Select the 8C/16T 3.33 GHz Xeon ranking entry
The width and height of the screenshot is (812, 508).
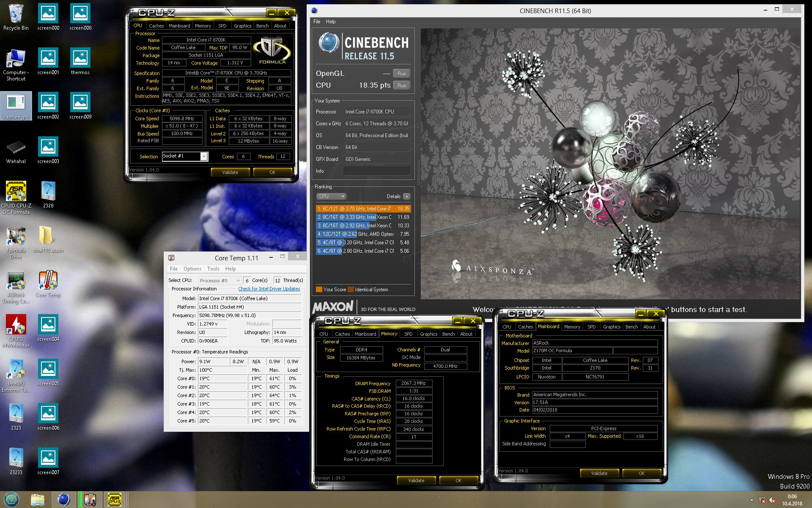point(363,217)
